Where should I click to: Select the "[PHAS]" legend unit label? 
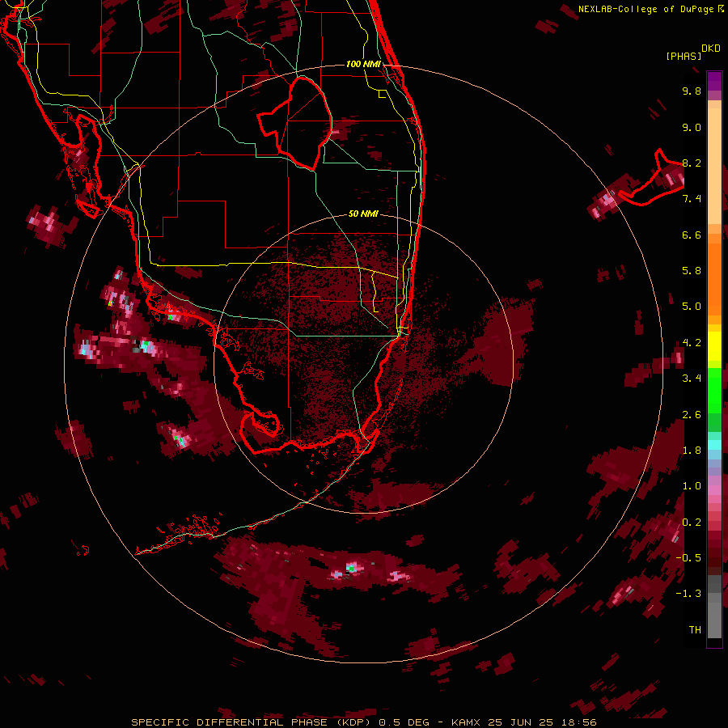684,57
